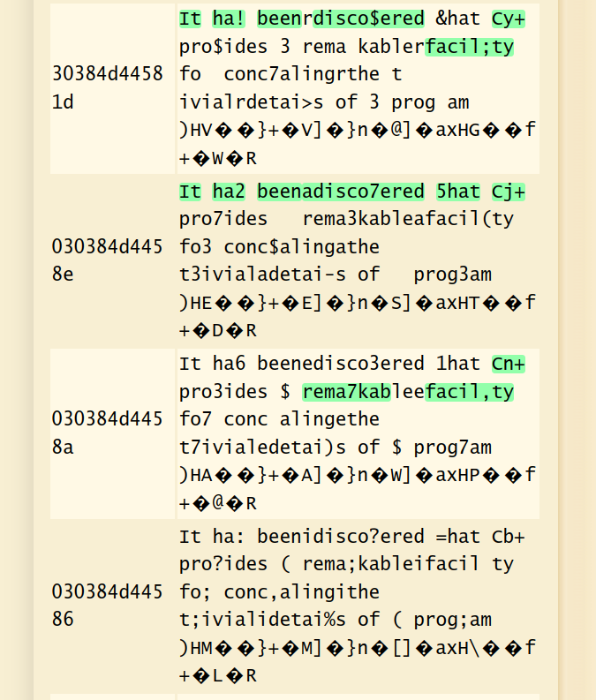Select the highlighted "Cy+" text
Screen dimensions: 596x700
click(x=508, y=19)
